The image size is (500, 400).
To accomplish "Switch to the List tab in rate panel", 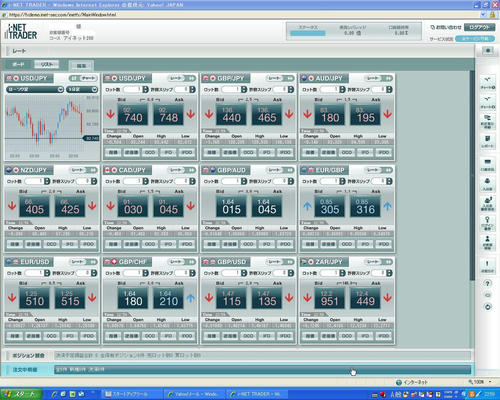I will [x=47, y=64].
